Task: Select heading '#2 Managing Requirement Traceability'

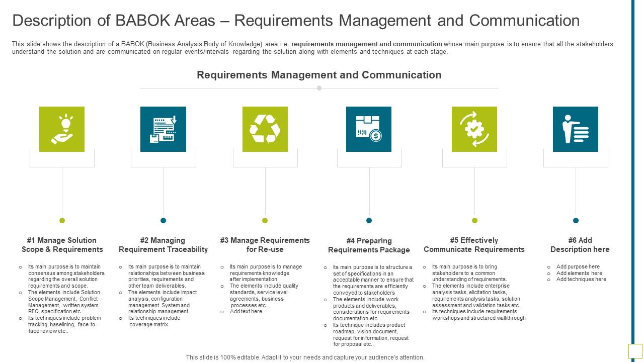Action: point(163,245)
